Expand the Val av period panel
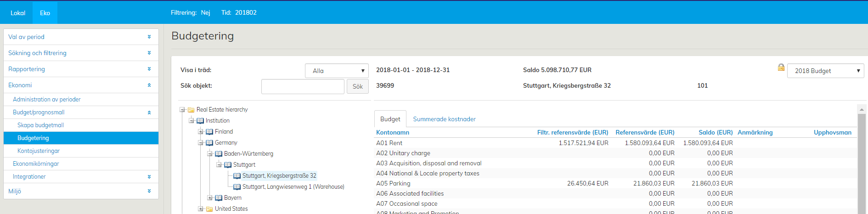 [x=149, y=37]
